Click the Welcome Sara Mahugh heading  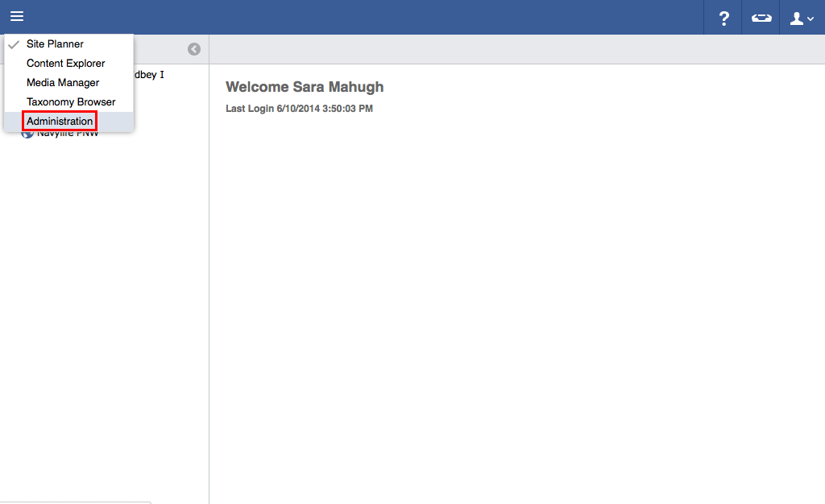[x=305, y=87]
